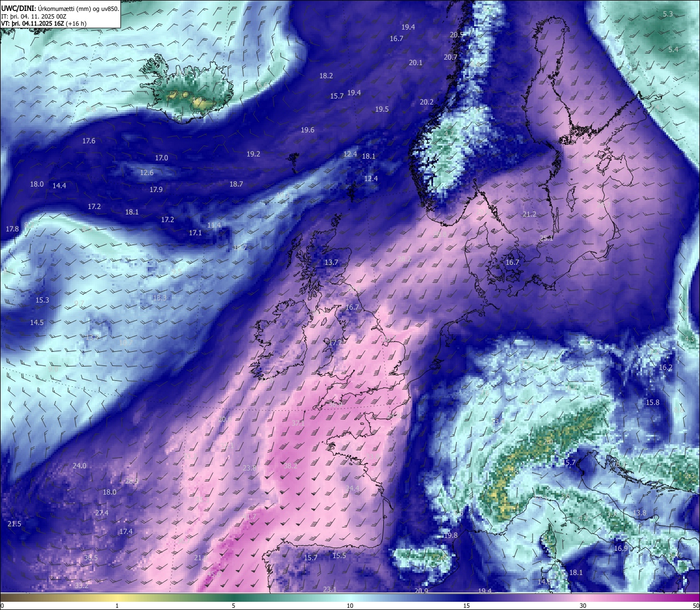Click the 19.2 value label
Image resolution: width=700 pixels, height=610 pixels.
(x=253, y=154)
